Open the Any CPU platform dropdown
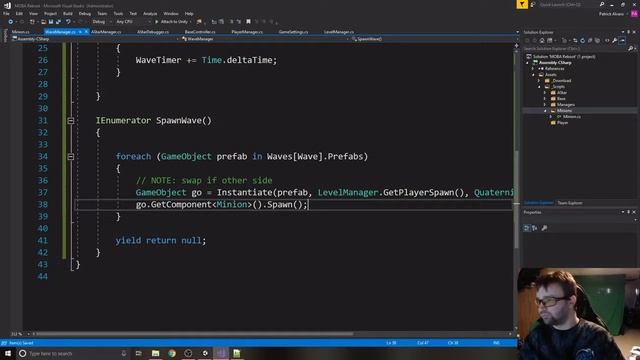The height and width of the screenshot is (360, 640). 133,22
